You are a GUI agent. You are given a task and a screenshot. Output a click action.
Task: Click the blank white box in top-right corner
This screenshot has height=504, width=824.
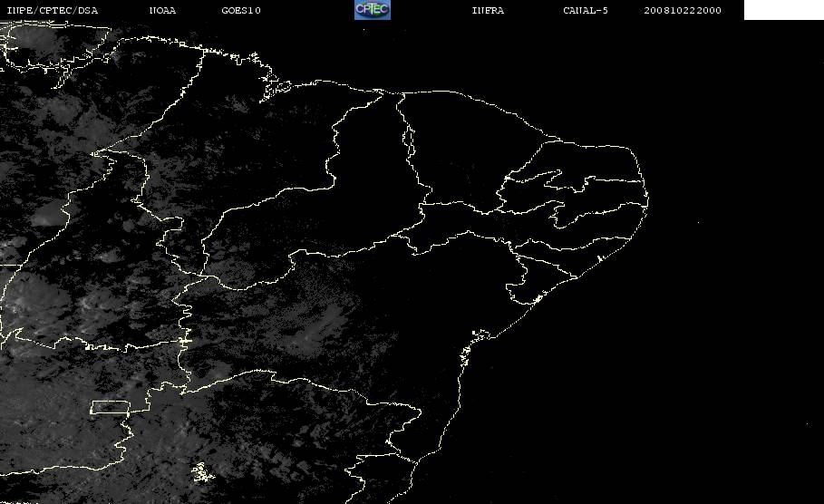[783, 10]
